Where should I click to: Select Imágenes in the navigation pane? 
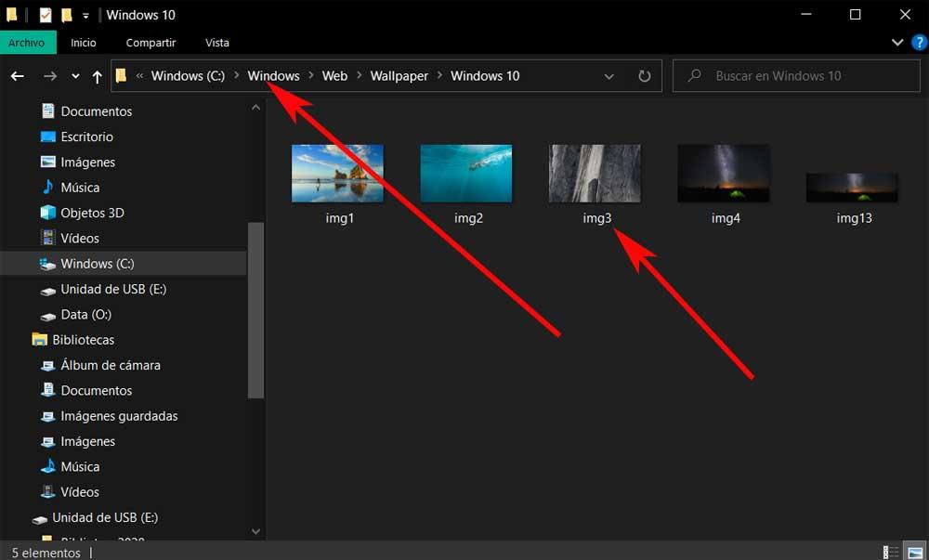(x=89, y=162)
